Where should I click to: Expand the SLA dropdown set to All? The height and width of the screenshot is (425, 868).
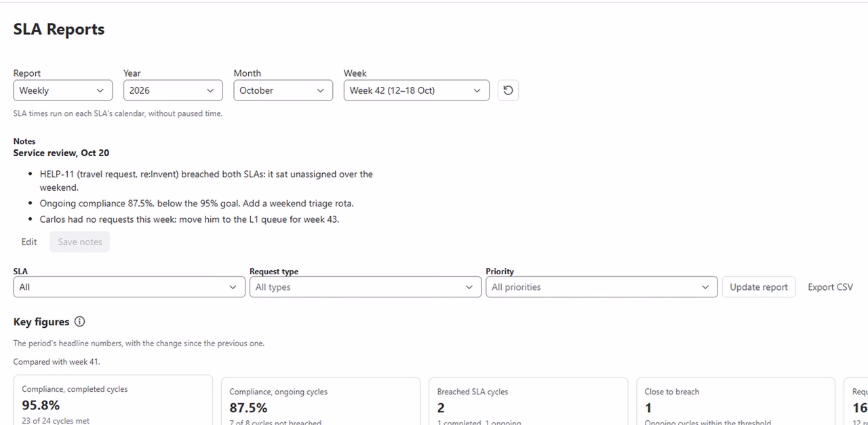click(129, 287)
